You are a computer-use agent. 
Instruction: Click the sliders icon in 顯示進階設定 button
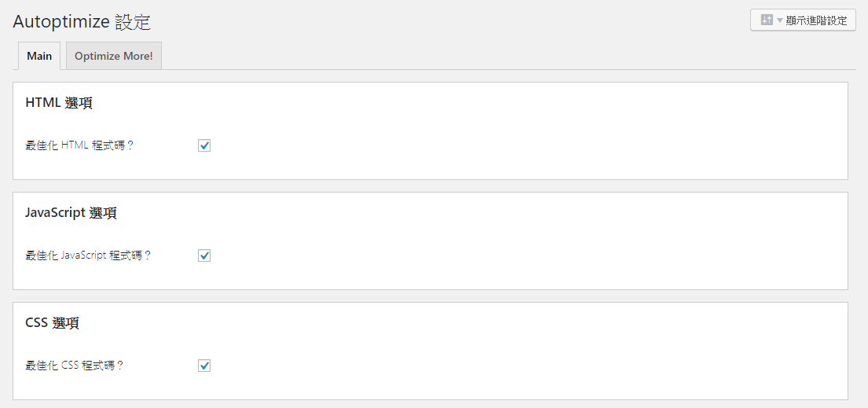tap(767, 20)
